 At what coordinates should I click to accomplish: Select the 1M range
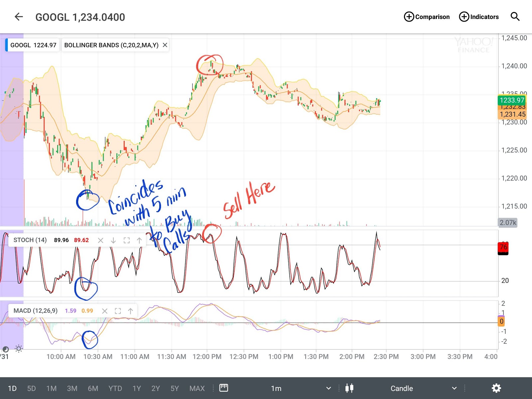pyautogui.click(x=51, y=388)
